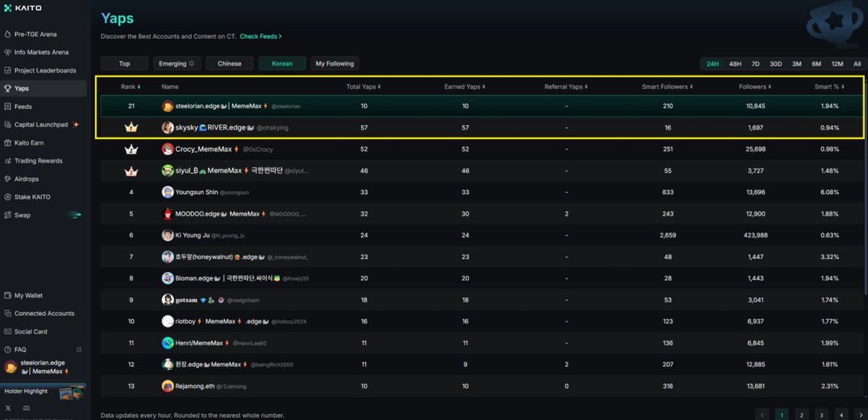Viewport: 868px width, 420px height.
Task: Open the Discord icon at the sidebar bottom
Action: click(27, 408)
